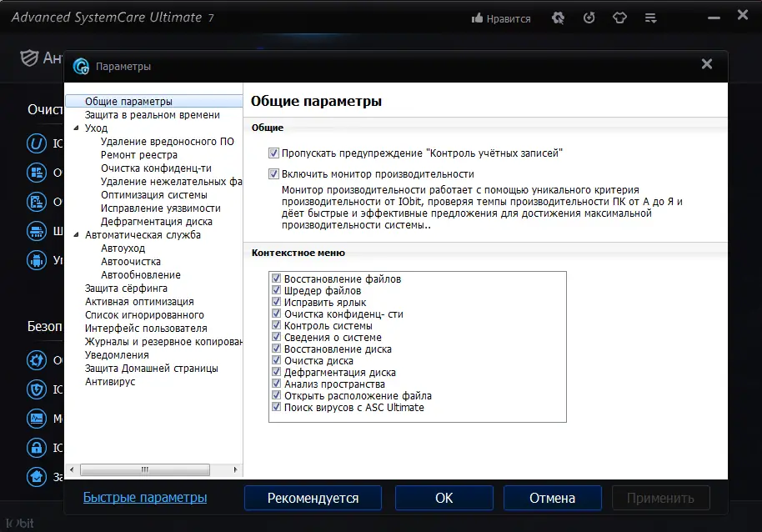This screenshot has width=762, height=532.
Task: Open the main menu list icon in title bar
Action: click(651, 18)
